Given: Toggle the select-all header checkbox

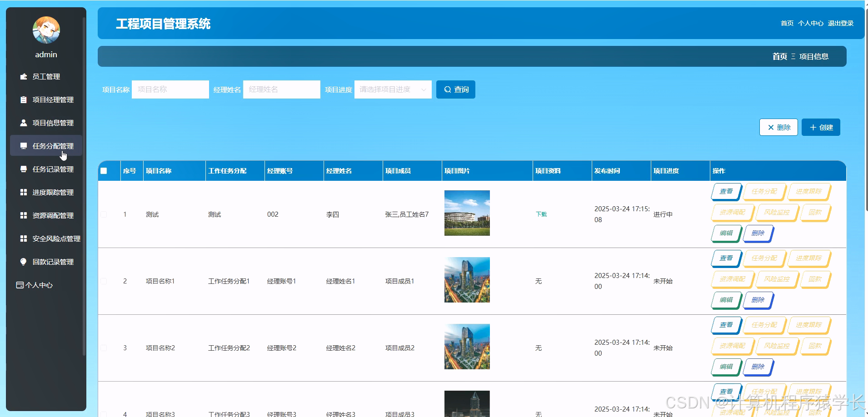Looking at the screenshot, I should coord(104,171).
